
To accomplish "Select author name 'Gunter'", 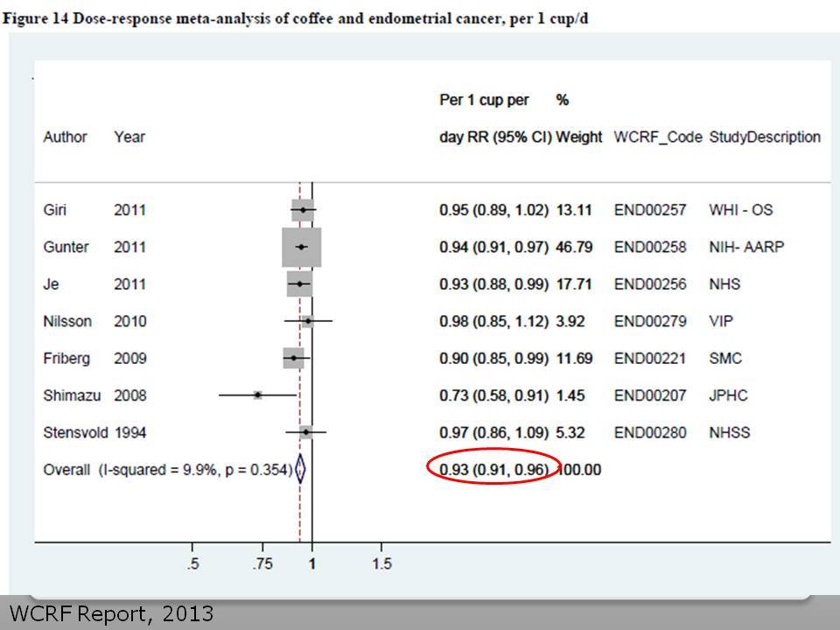I will coord(66,247).
